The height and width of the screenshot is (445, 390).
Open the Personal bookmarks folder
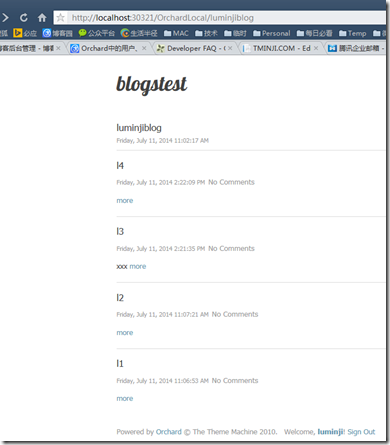(x=272, y=33)
